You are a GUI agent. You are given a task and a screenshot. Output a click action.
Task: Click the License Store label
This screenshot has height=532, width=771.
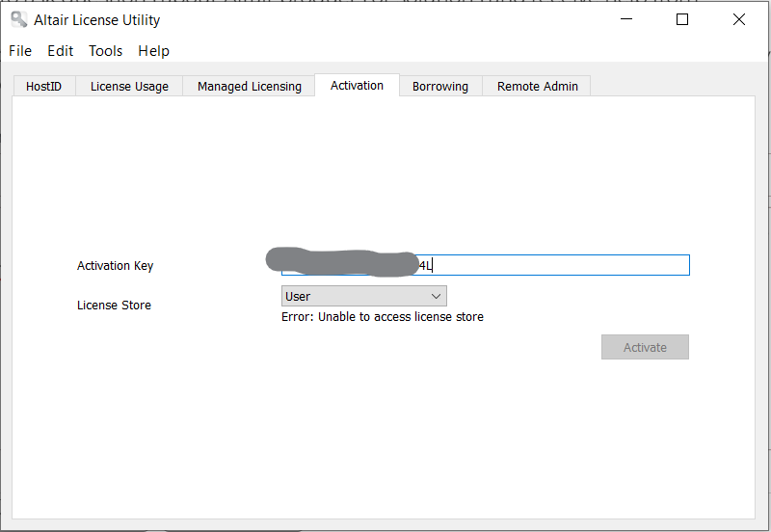point(114,305)
